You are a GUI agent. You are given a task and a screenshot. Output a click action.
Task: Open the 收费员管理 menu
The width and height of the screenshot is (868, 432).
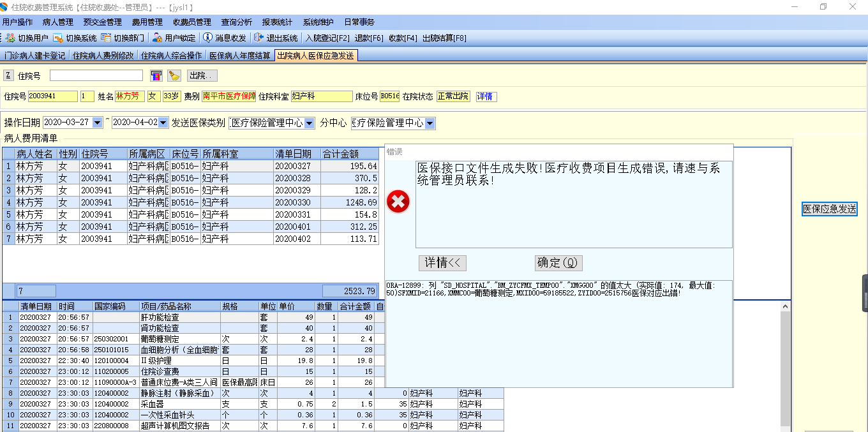(192, 22)
